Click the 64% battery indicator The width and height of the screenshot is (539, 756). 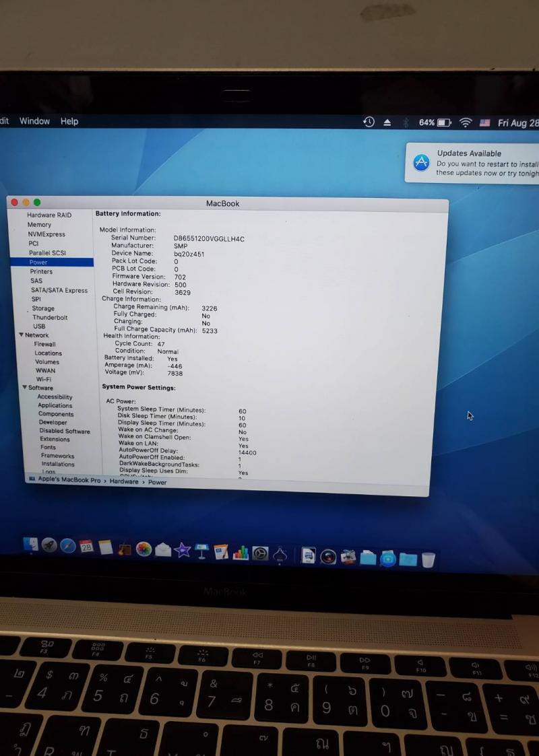click(x=435, y=123)
